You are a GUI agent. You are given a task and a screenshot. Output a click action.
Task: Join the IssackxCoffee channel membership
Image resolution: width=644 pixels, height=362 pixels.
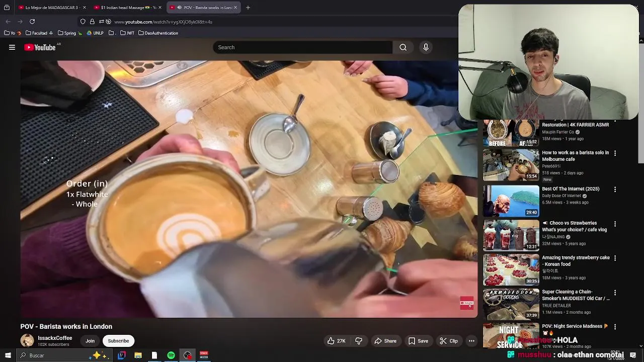click(90, 341)
